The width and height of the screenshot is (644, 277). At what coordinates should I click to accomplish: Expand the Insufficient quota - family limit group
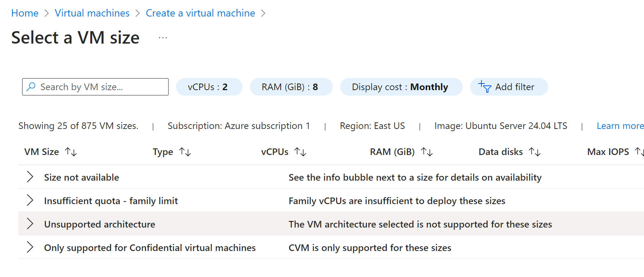pos(30,200)
